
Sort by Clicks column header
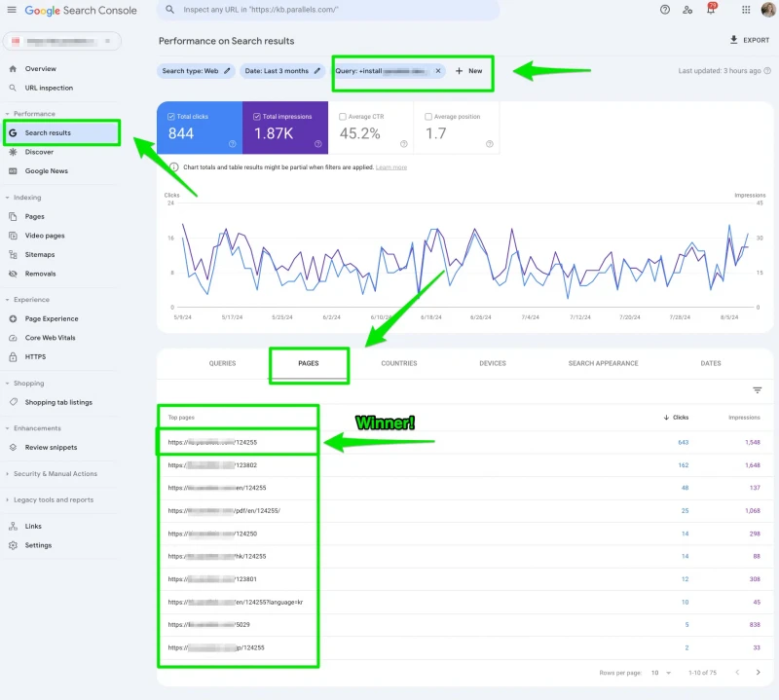[x=676, y=418]
